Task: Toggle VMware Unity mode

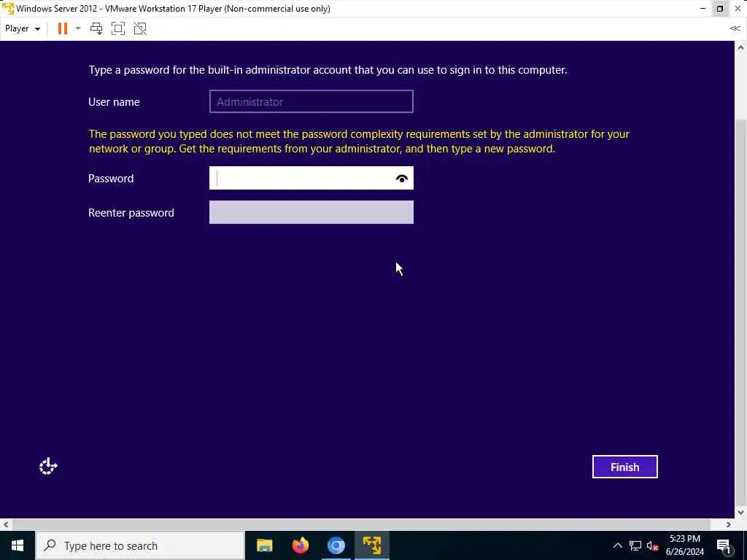Action: click(x=140, y=28)
